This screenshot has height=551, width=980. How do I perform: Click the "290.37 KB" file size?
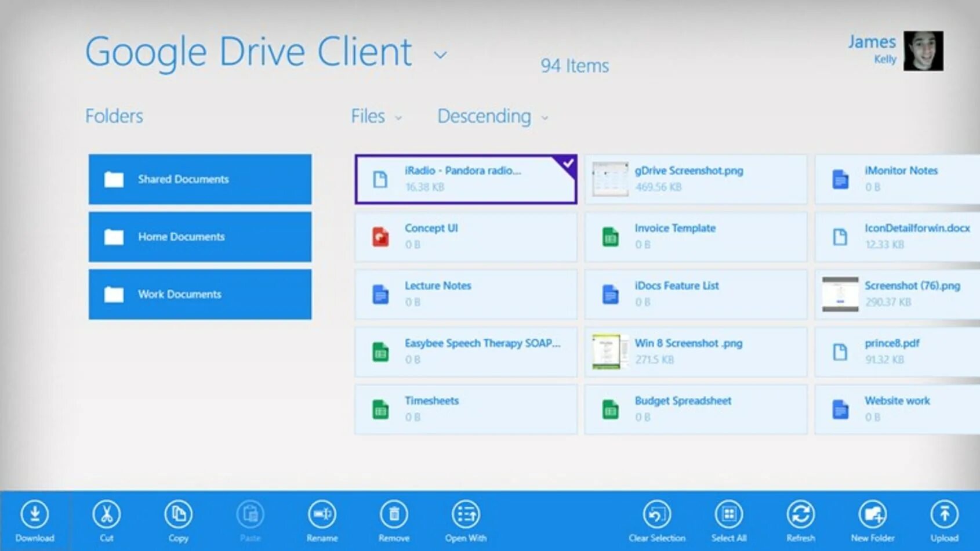click(888, 302)
